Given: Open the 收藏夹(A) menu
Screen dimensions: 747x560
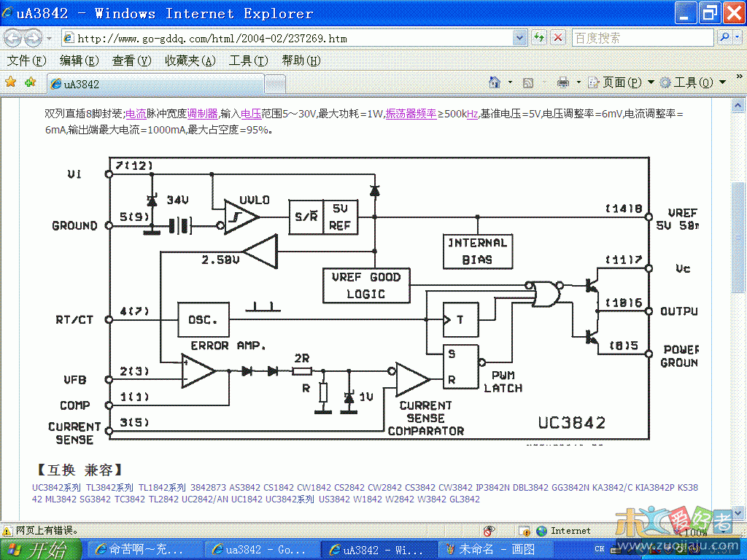Looking at the screenshot, I should click(190, 61).
